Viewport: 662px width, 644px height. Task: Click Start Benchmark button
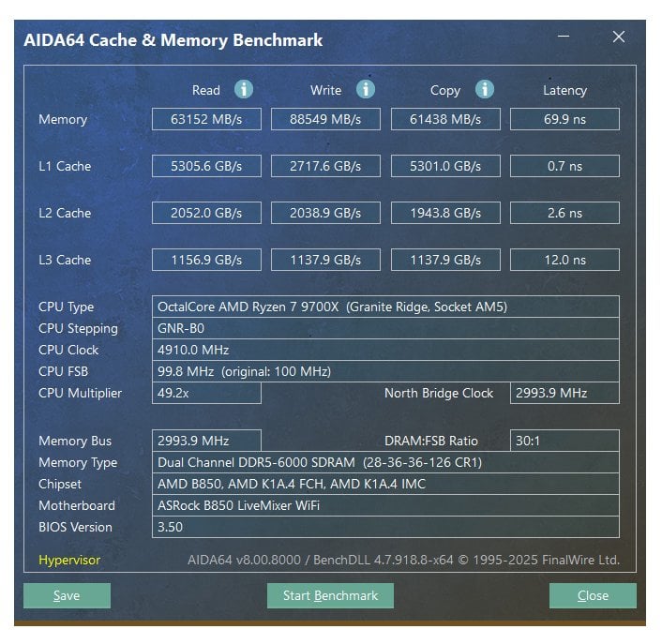pos(330,595)
